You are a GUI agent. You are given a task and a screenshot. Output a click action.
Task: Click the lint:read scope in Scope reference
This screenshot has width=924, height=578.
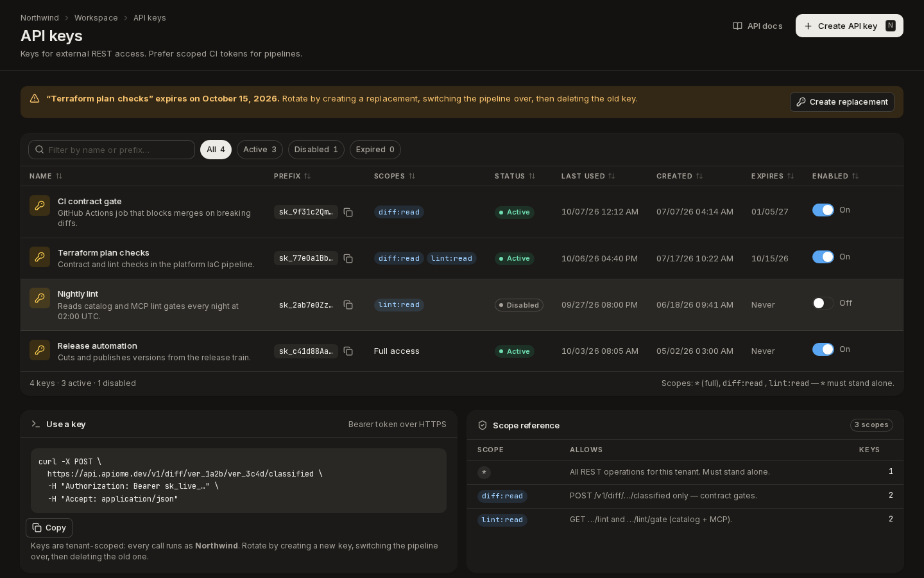[502, 520]
